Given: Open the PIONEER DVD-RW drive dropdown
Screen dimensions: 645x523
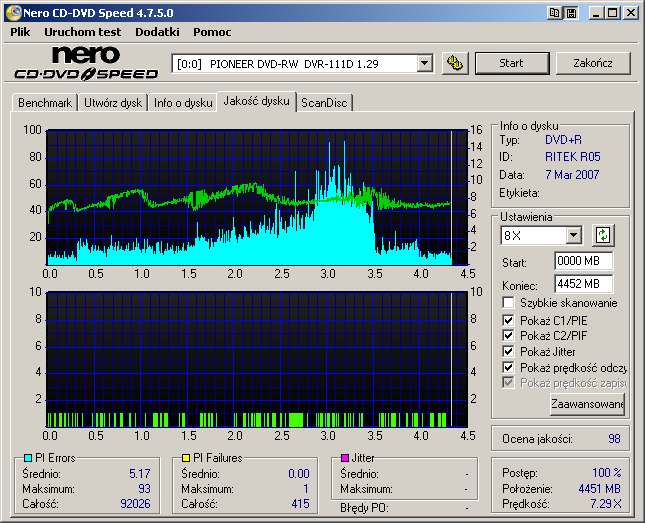Looking at the screenshot, I should coord(424,64).
